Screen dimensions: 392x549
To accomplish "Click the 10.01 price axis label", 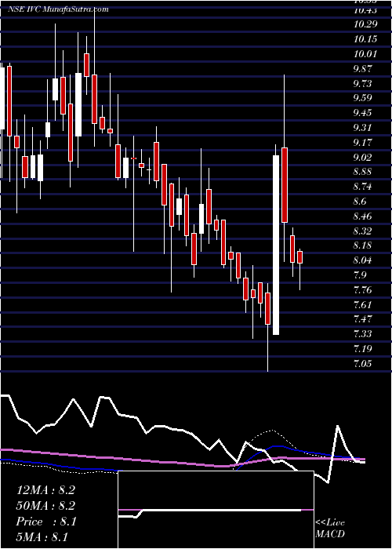I will click(x=365, y=54).
